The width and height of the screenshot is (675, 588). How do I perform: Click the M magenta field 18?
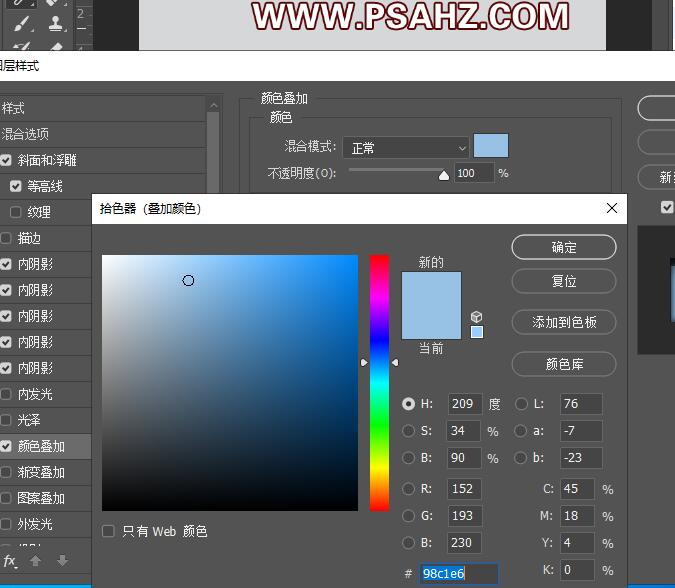(x=577, y=516)
